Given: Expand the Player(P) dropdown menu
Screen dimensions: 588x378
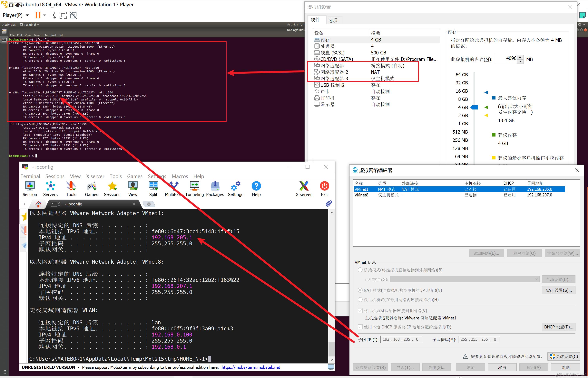Looking at the screenshot, I should click(15, 15).
